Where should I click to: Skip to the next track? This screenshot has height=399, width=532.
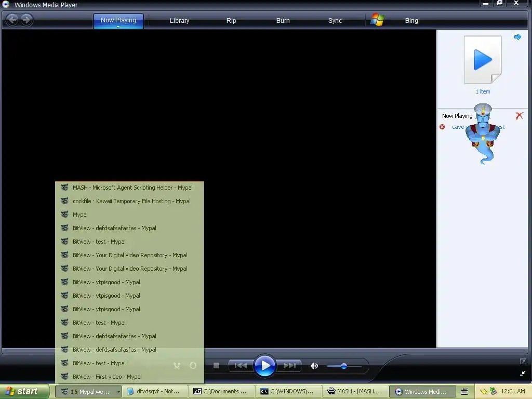pyautogui.click(x=289, y=365)
